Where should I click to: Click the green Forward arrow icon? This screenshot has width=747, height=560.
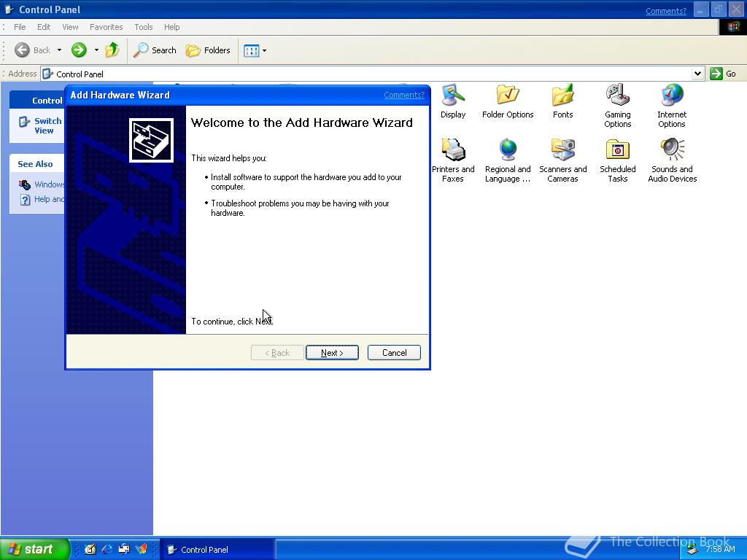click(79, 50)
